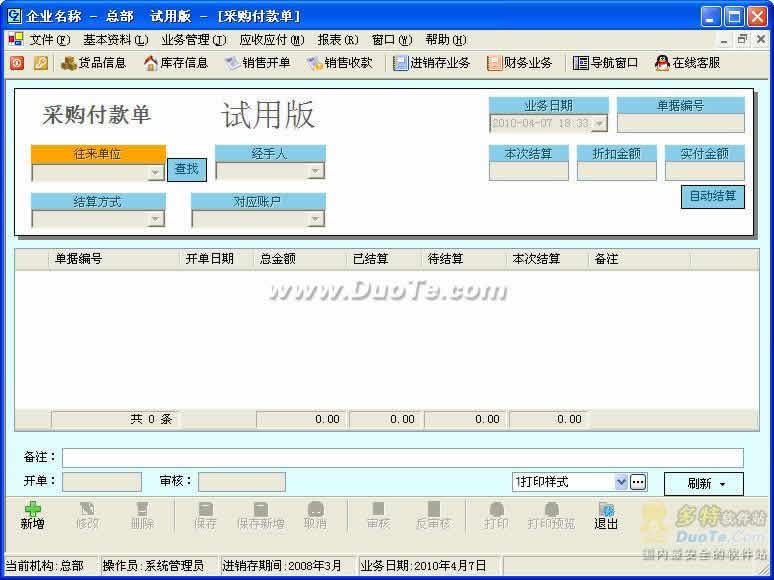Expand the 结算方式 dropdown
Screen dimensions: 774x580
pyautogui.click(x=155, y=219)
